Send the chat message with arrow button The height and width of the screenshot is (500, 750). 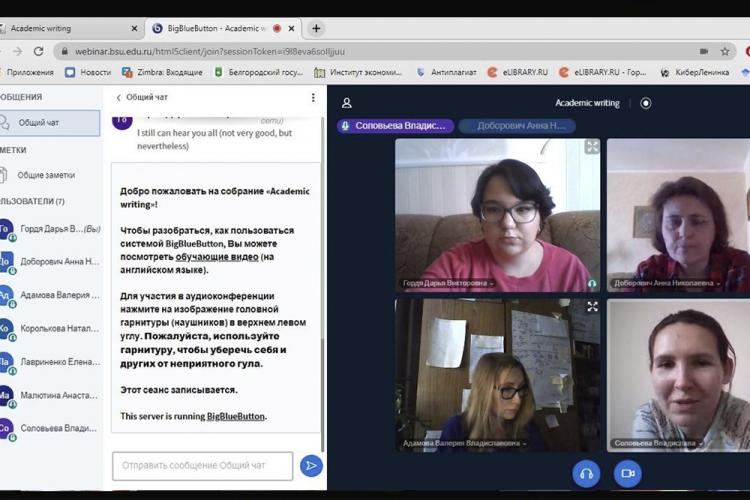[311, 466]
